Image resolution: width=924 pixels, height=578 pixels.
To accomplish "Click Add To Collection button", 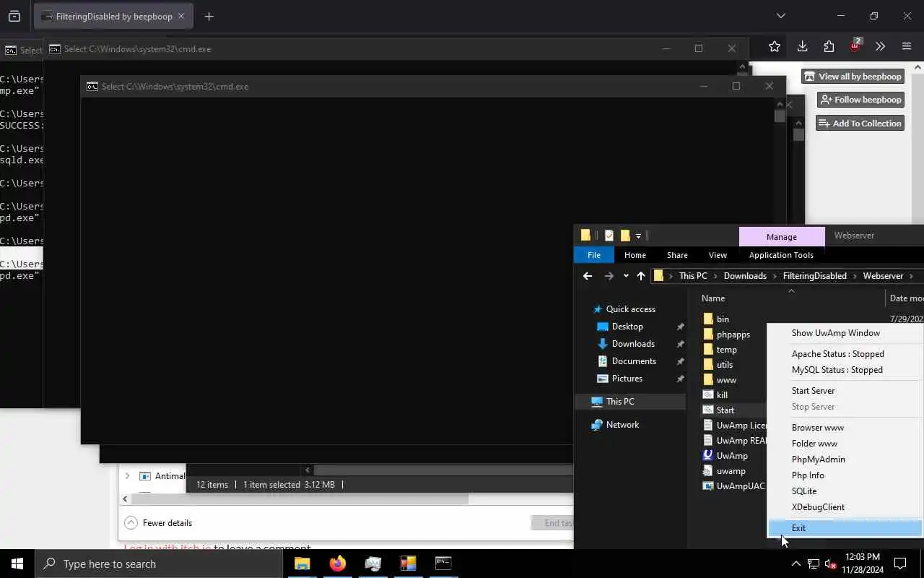I will [x=860, y=123].
